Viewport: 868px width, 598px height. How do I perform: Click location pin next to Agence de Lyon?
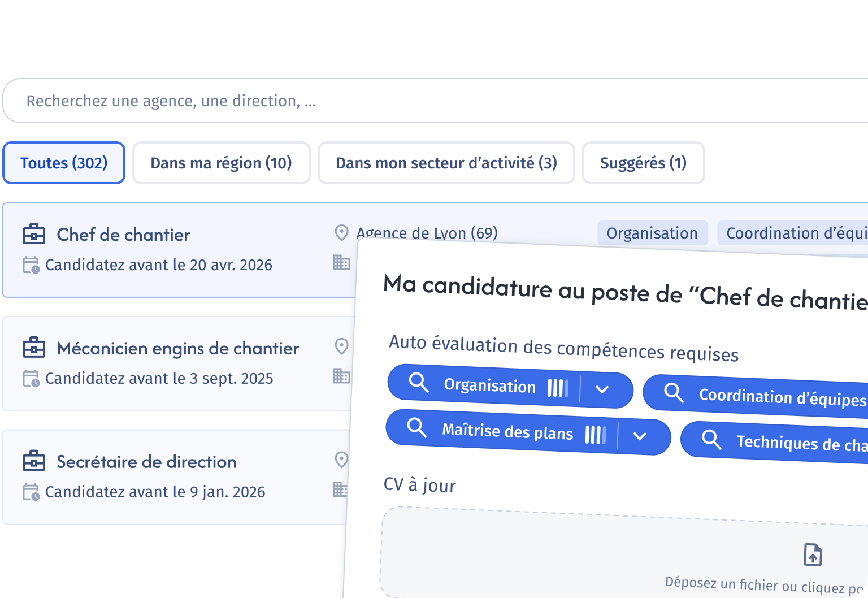pos(341,232)
